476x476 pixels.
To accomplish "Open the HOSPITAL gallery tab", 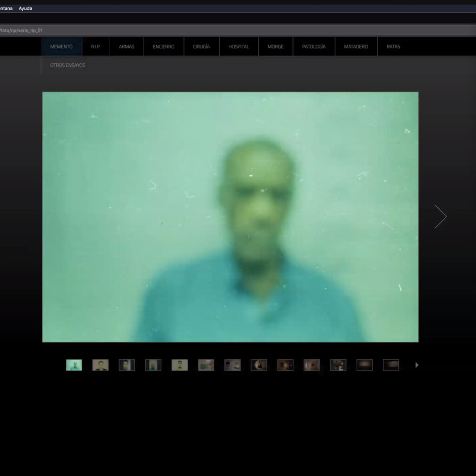I will [238, 46].
